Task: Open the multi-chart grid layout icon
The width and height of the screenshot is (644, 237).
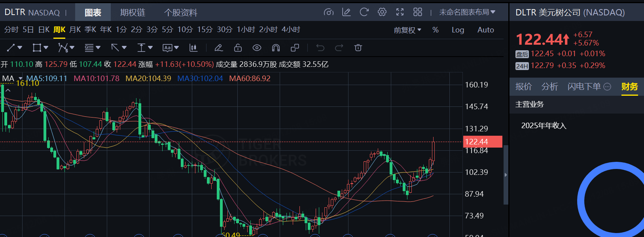Action: click(418, 12)
